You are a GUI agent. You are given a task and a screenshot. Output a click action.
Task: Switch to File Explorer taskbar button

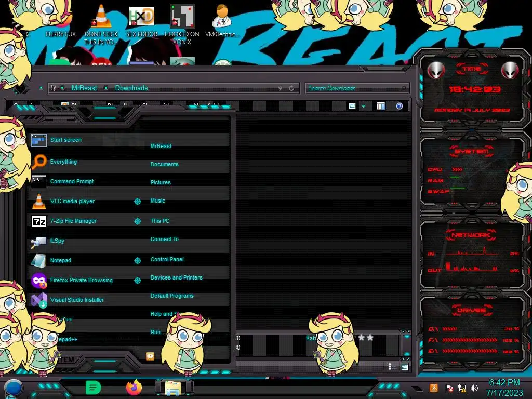click(174, 388)
